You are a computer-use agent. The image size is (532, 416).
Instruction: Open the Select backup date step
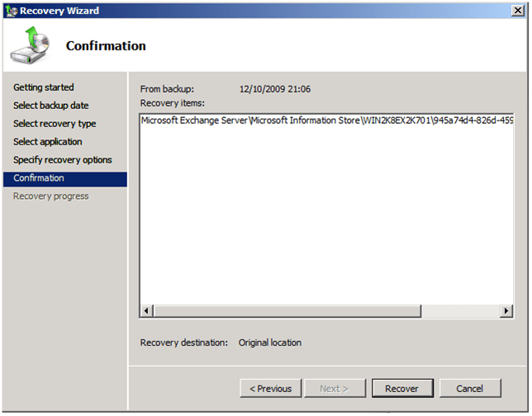51,106
